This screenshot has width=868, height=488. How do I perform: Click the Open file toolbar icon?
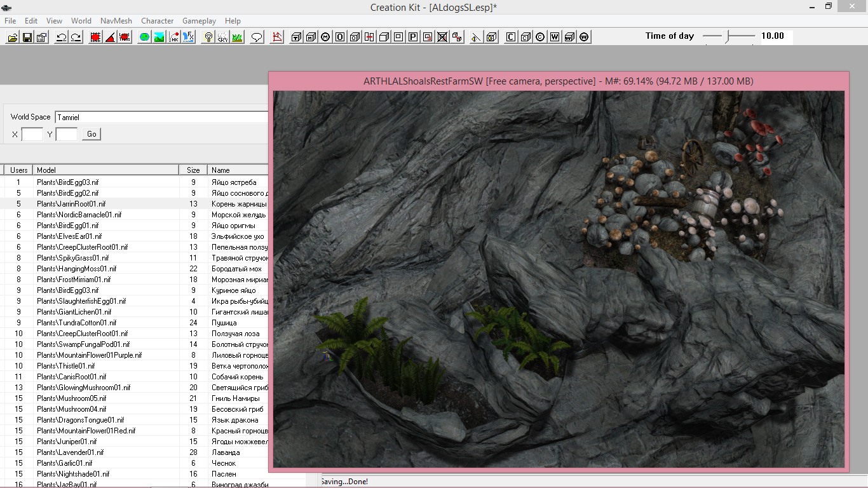(12, 37)
